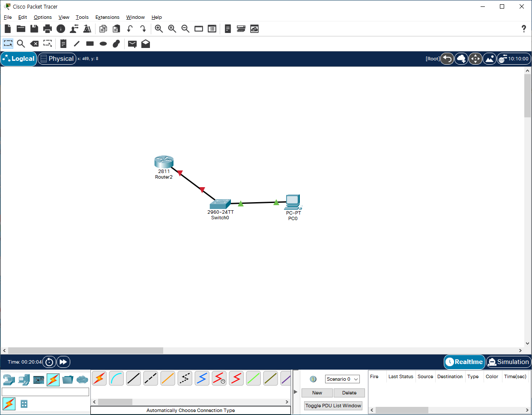Select the PC0 device on canvas
The image size is (532, 415).
pyautogui.click(x=293, y=202)
